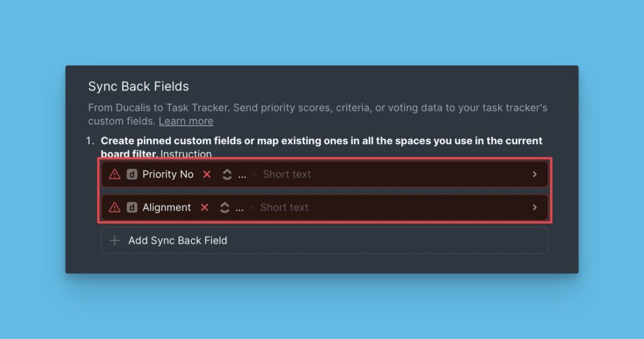Click 'Short text' type on Alignment row
Viewport: 644px width, 339px height.
(284, 207)
